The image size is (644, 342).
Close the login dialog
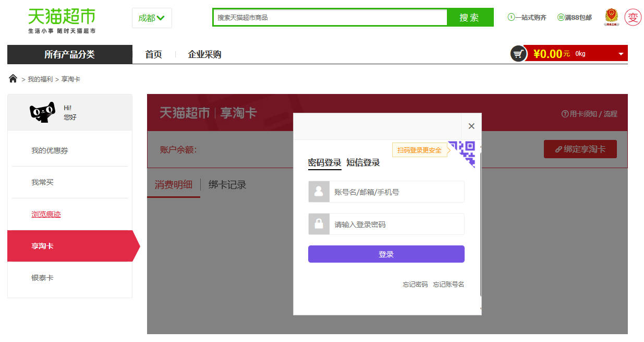pos(471,126)
